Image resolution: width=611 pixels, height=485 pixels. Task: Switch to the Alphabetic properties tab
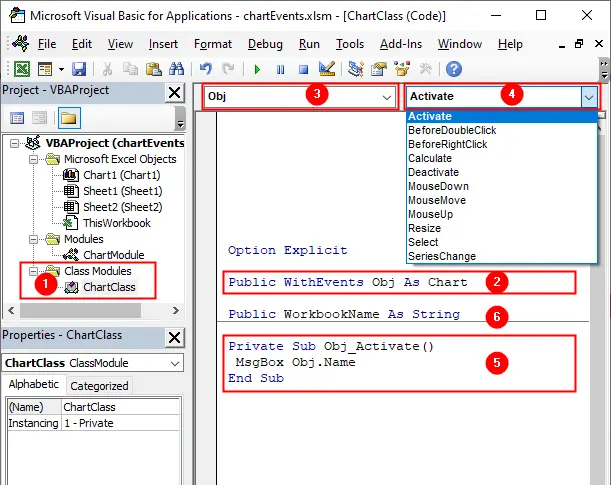(34, 384)
